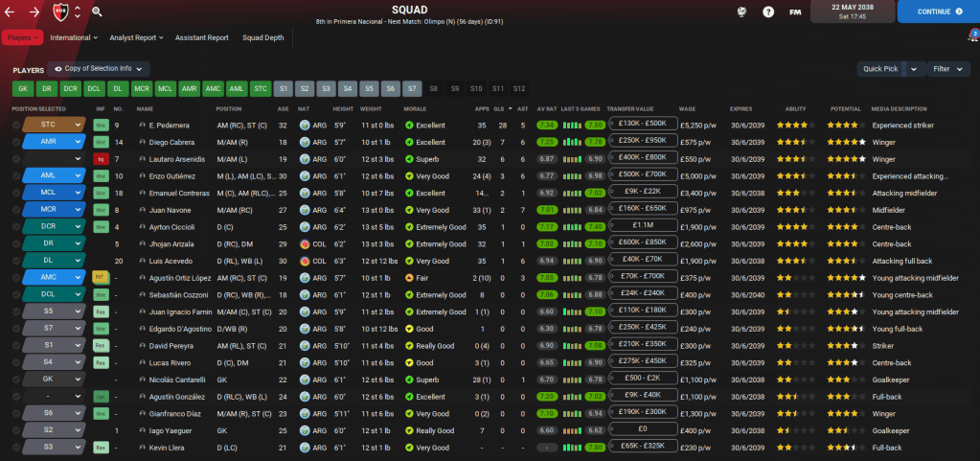This screenshot has width=980, height=461.
Task: Click the forward navigation arrow
Action: pos(35,12)
